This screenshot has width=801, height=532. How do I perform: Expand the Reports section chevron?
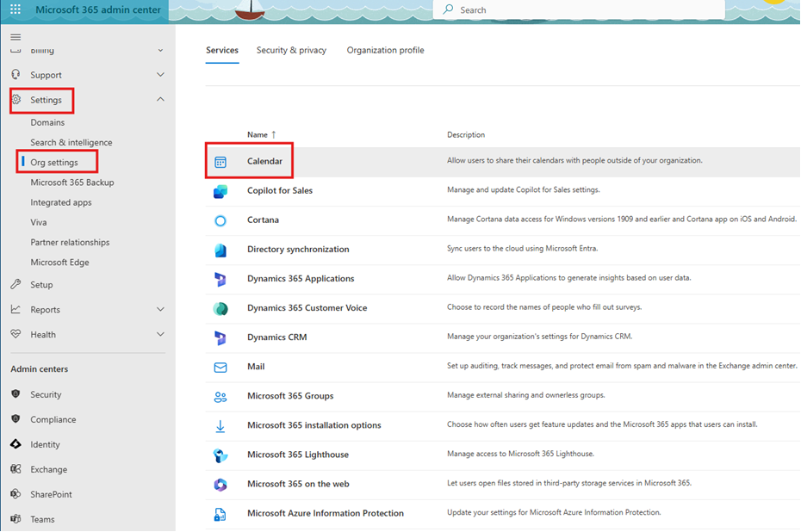pyautogui.click(x=160, y=309)
